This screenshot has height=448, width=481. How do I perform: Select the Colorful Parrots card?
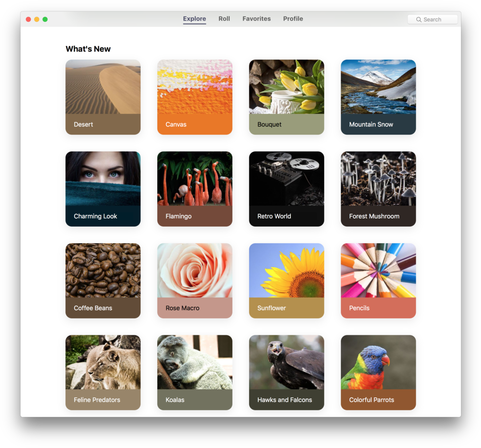point(378,372)
